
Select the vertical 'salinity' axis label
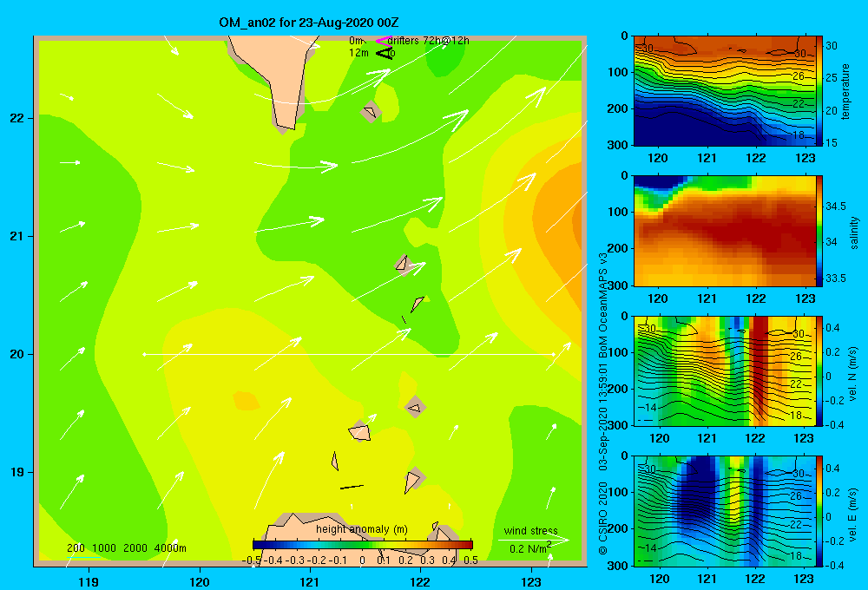coord(854,233)
